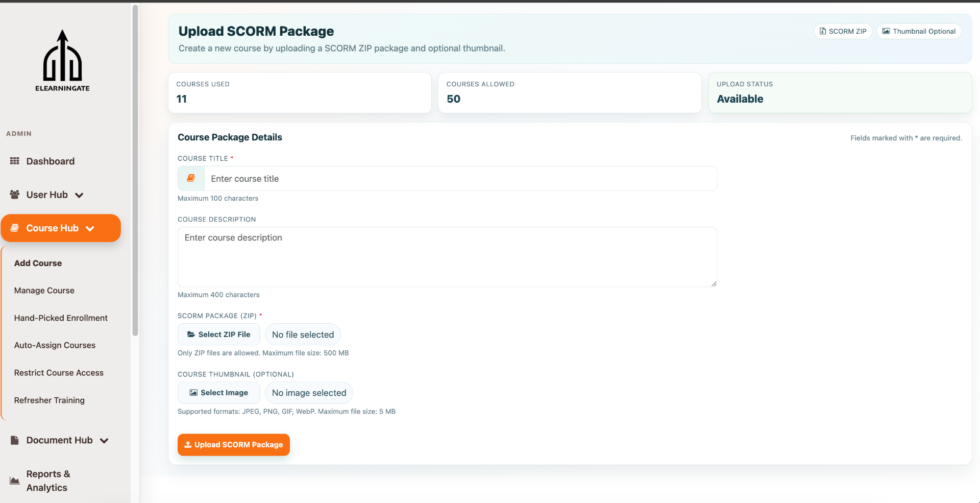The width and height of the screenshot is (980, 503).
Task: Click the 'Course Package Details' heading
Action: 230,137
